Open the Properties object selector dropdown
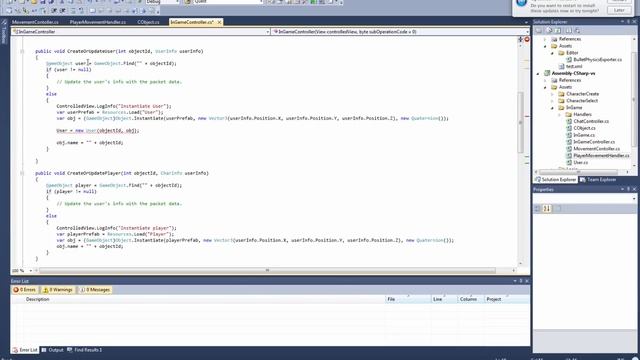Viewport: 640px width, 360px height. pos(634,198)
